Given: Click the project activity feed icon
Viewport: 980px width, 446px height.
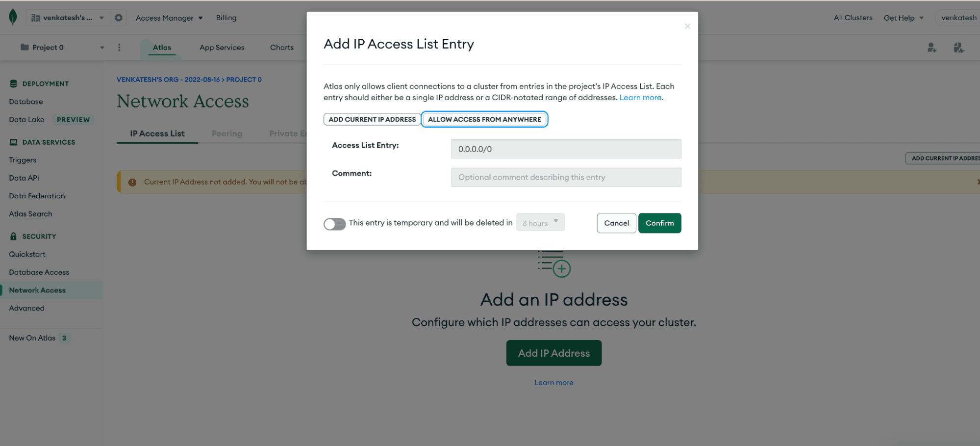Looking at the screenshot, I should click(x=958, y=48).
